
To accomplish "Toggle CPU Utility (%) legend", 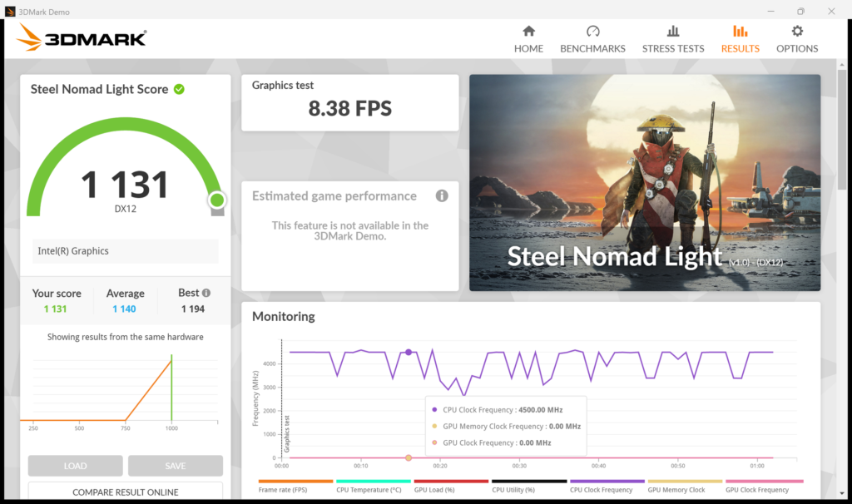I will tap(528, 486).
